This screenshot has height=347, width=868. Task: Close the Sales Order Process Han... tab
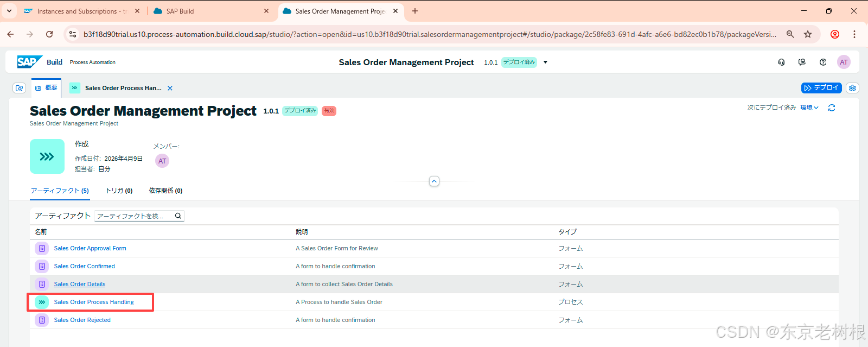(170, 88)
